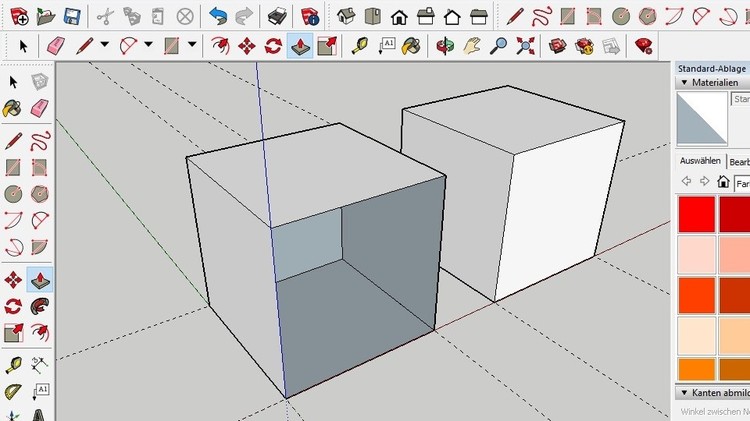Click the Delete (circled X) icon
This screenshot has width=750, height=421.
[x=185, y=16]
